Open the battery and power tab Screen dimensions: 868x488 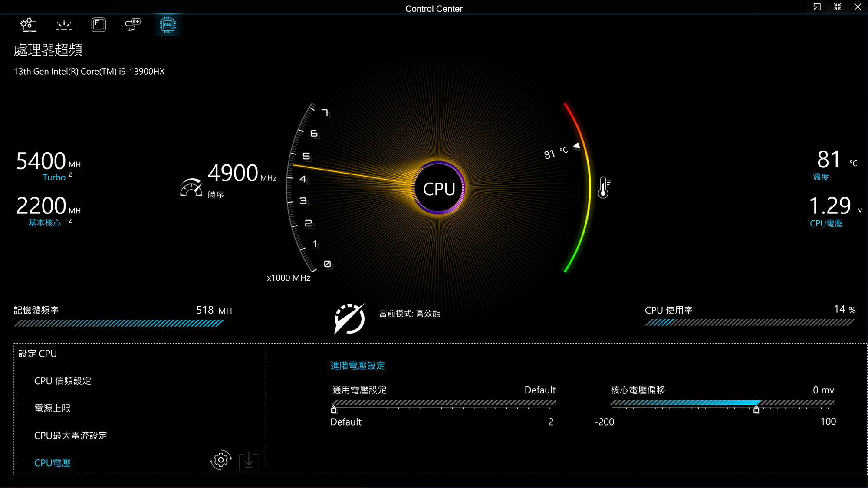[133, 25]
